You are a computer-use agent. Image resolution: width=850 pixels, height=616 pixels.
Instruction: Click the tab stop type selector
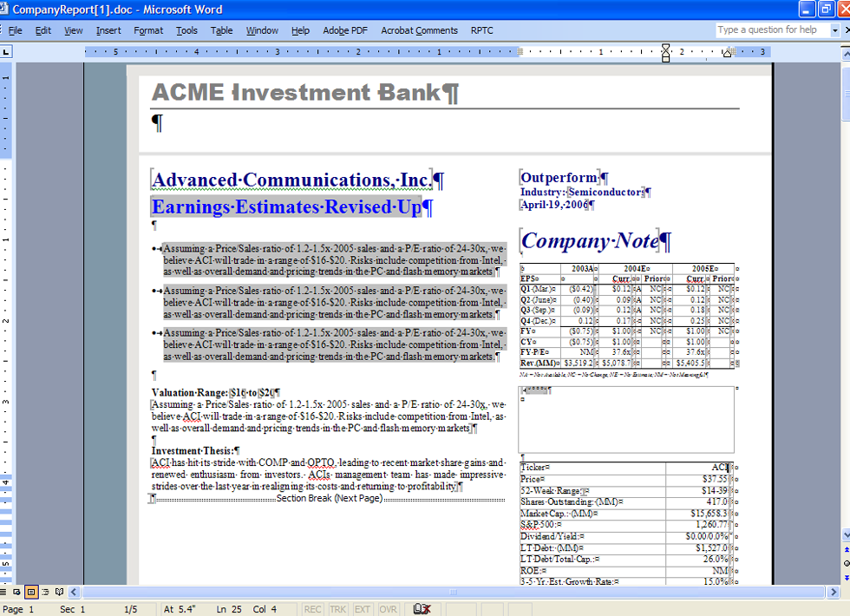point(6,52)
